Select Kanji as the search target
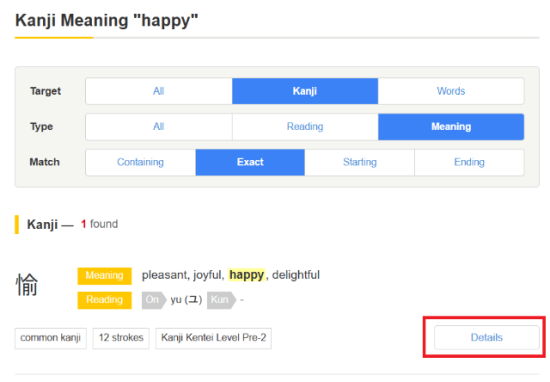The width and height of the screenshot is (550, 382). pos(305,91)
